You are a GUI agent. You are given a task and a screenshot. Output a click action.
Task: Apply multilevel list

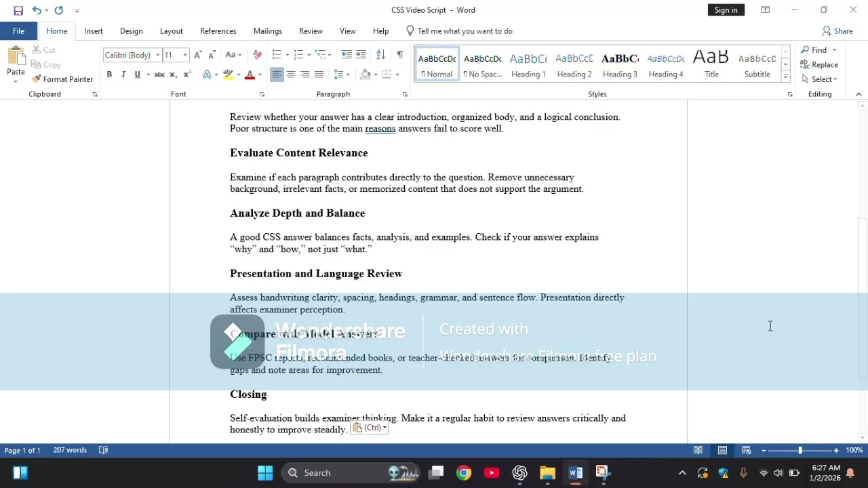[x=320, y=55]
